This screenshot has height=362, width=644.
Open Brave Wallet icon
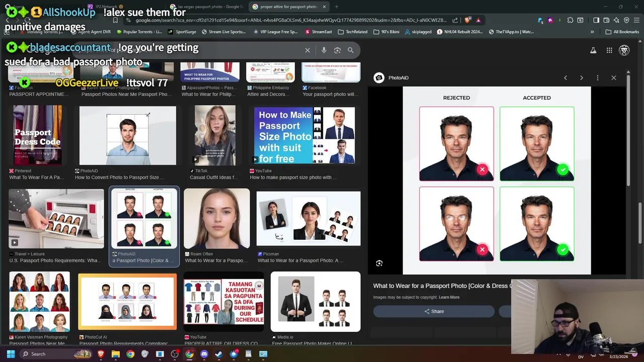(x=606, y=20)
